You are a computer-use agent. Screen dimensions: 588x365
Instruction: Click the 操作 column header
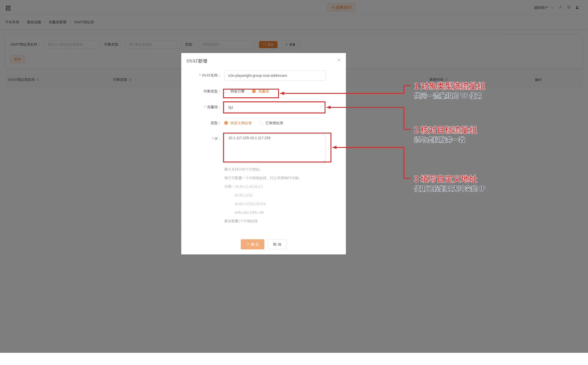click(538, 80)
